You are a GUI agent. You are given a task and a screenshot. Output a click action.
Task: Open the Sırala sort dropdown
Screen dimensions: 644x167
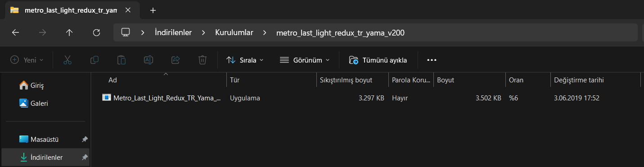point(245,60)
